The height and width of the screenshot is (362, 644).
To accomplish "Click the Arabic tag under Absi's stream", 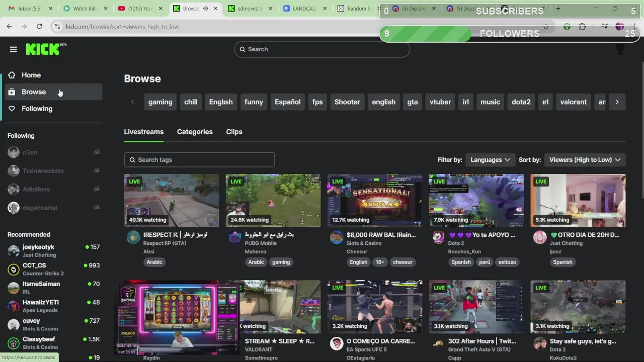I will [x=154, y=262].
